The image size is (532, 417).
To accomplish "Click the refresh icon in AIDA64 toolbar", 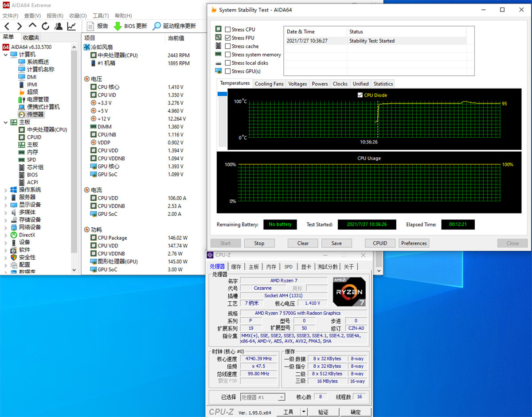I will pos(45,26).
